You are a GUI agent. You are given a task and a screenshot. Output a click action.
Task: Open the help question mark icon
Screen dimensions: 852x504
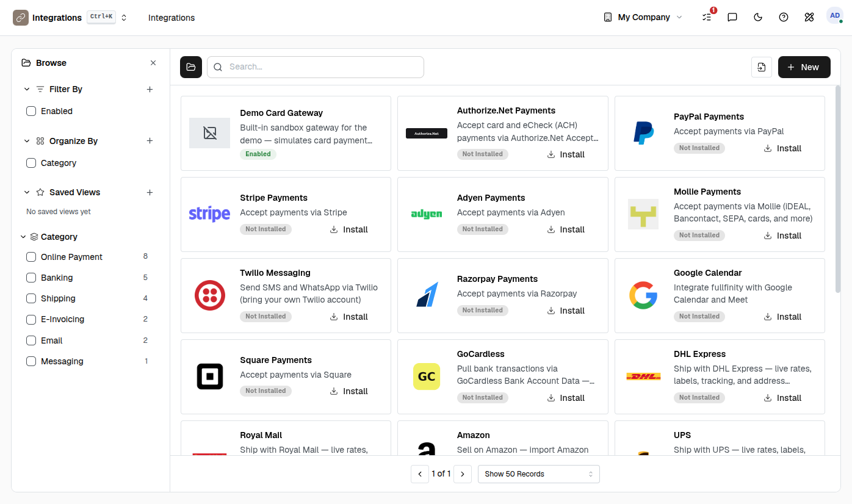784,17
